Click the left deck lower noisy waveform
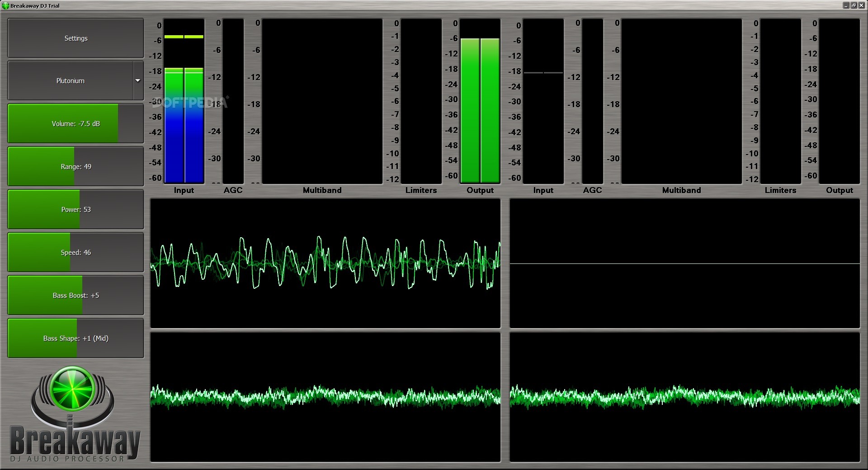868x470 pixels. click(325, 397)
